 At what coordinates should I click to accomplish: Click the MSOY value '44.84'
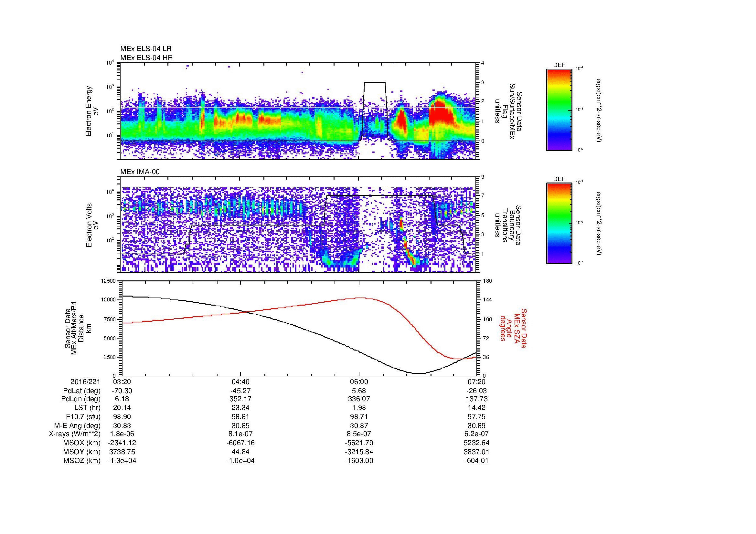(241, 452)
